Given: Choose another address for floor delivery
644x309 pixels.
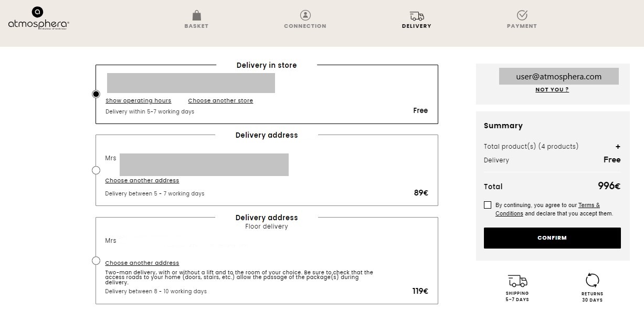Looking at the screenshot, I should pyautogui.click(x=142, y=263).
